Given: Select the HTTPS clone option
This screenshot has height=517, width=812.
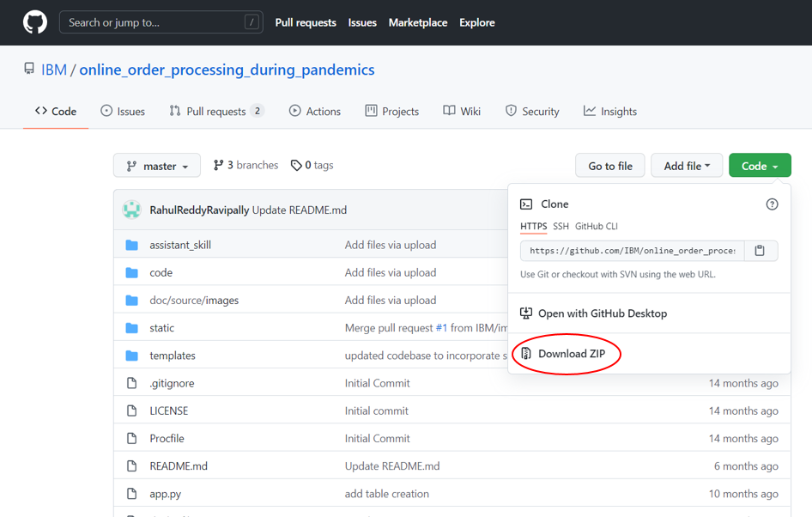Looking at the screenshot, I should (x=533, y=227).
